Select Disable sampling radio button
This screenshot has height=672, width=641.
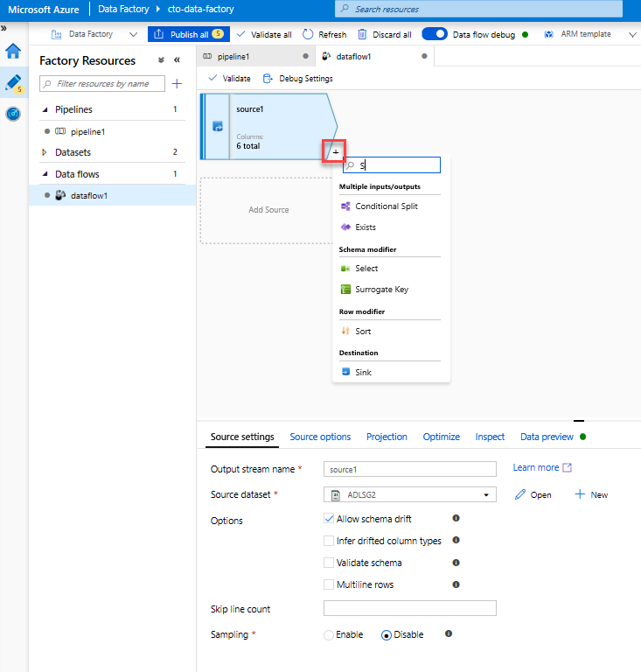(x=387, y=635)
